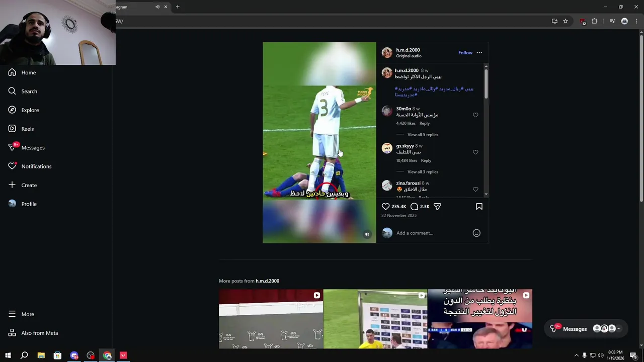Open floating Messages pill
Viewport: 644px width, 362px height.
pos(586,329)
